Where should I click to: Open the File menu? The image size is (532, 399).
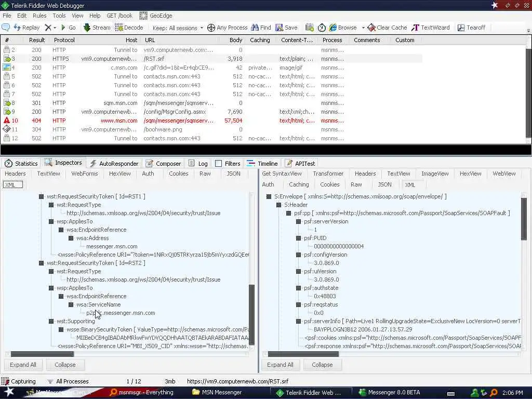click(7, 16)
